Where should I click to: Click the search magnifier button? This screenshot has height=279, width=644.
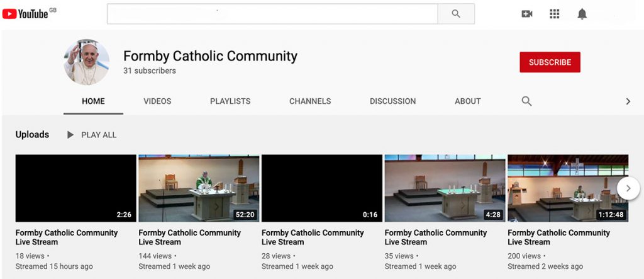click(x=456, y=14)
